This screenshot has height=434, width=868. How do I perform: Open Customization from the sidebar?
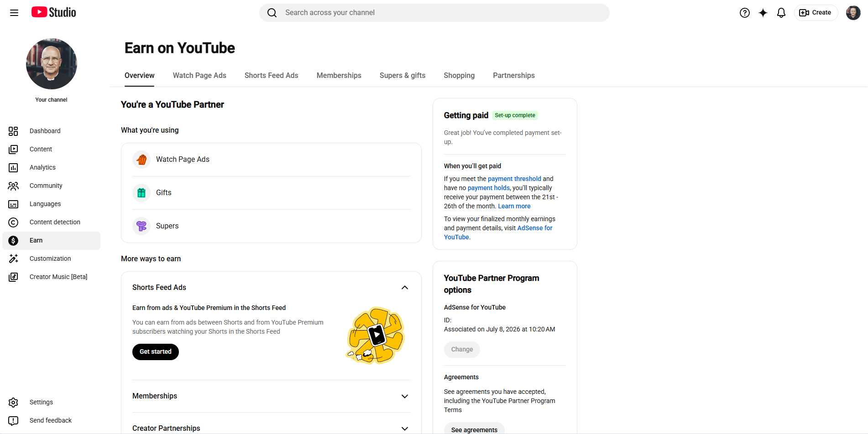click(x=51, y=259)
